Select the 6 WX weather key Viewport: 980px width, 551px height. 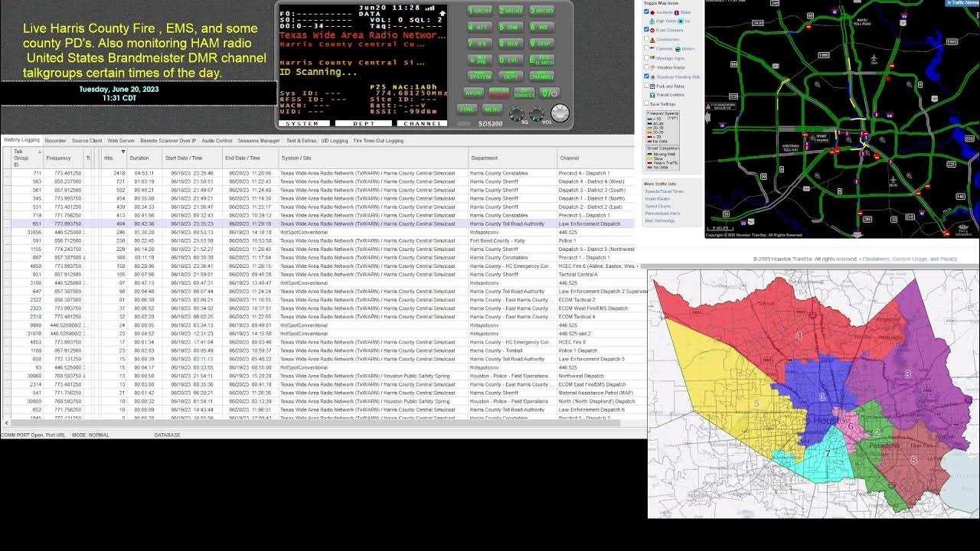coord(542,27)
